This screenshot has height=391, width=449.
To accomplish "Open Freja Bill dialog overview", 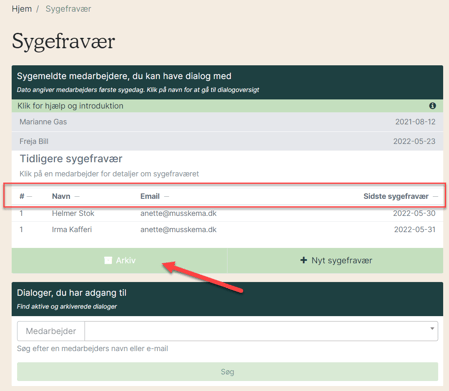I will pos(227,141).
